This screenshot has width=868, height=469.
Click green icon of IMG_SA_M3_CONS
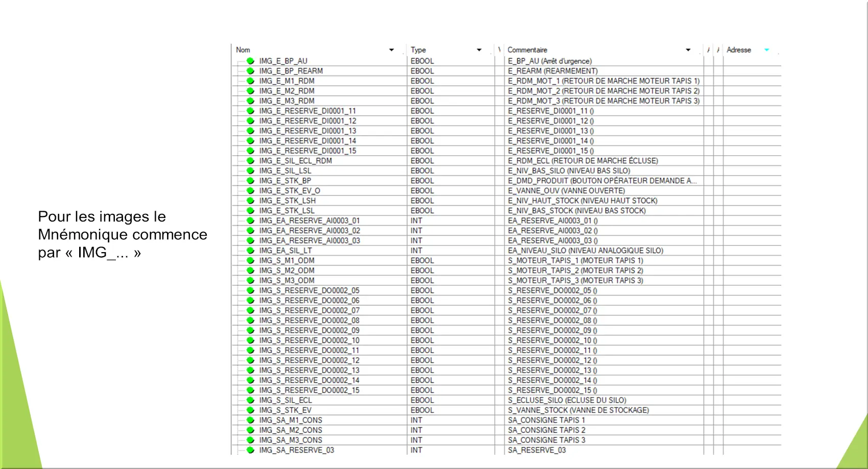(x=250, y=440)
